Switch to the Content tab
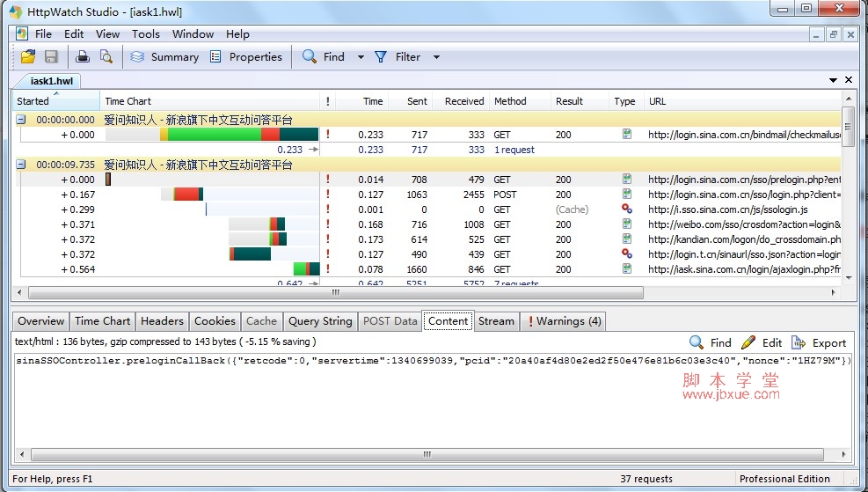This screenshot has width=868, height=492. [x=448, y=320]
